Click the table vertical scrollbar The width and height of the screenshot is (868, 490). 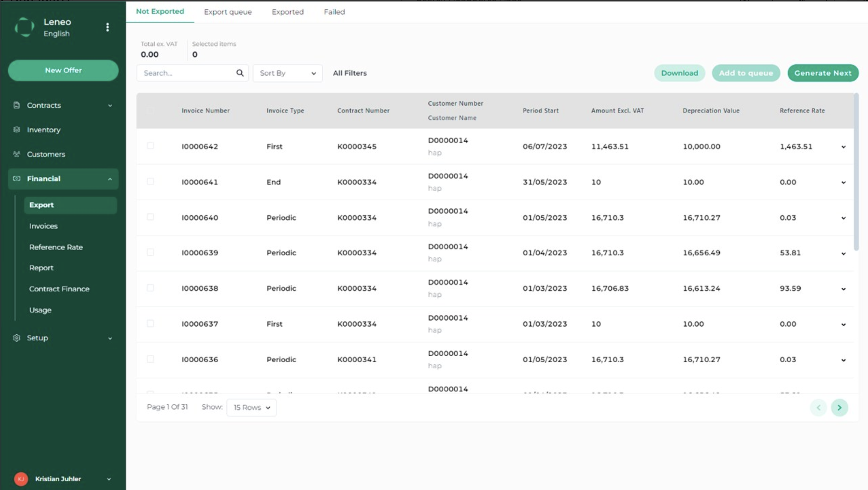[856, 171]
